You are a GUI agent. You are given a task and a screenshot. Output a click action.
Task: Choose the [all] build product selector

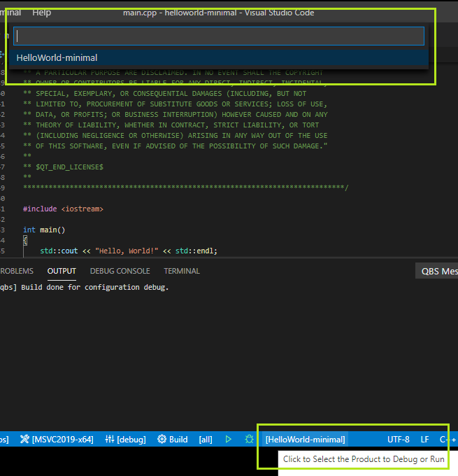206,439
